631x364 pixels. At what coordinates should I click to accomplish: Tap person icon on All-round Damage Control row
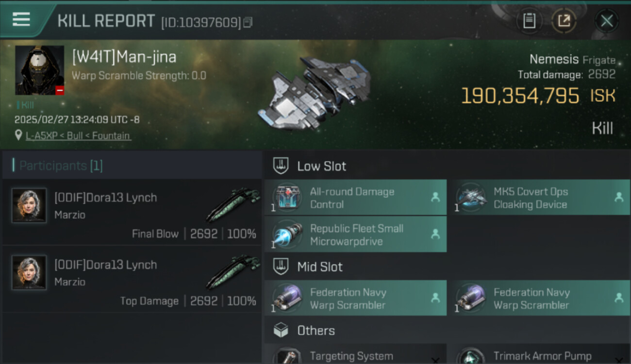(435, 197)
